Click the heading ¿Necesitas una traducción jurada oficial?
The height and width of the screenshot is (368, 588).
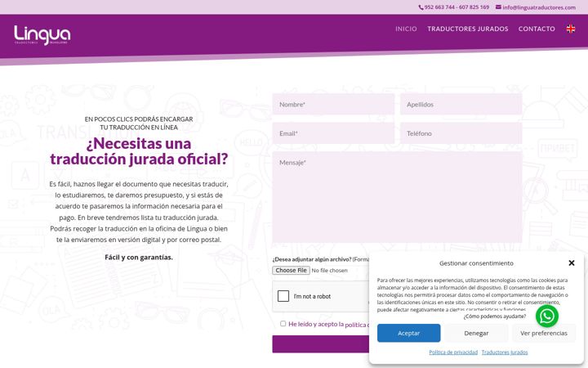139,151
